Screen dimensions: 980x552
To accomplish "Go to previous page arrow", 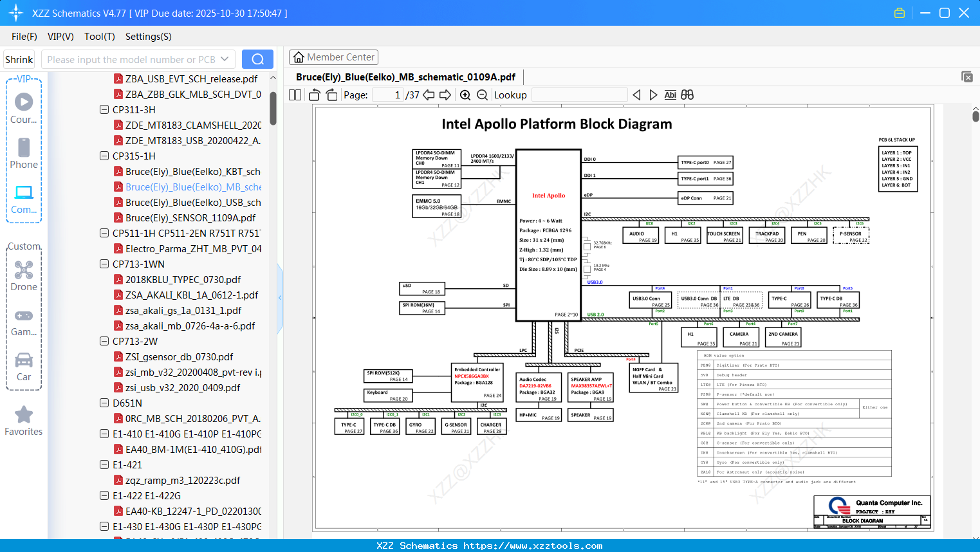I will [429, 95].
